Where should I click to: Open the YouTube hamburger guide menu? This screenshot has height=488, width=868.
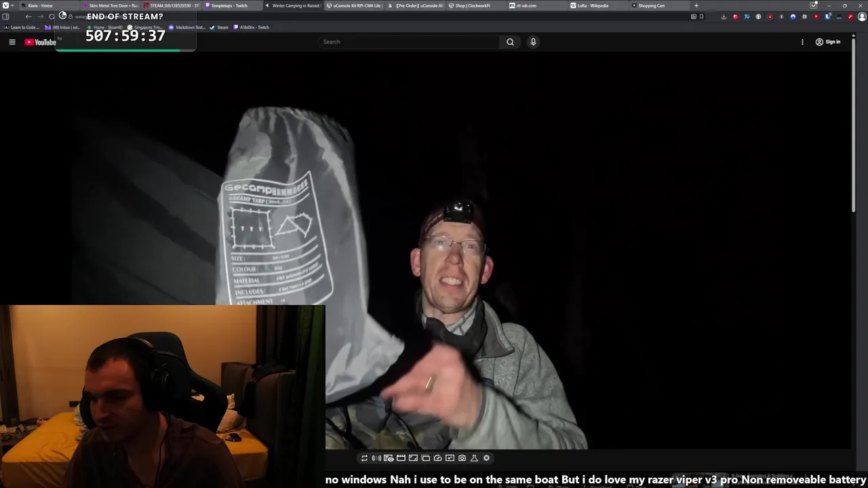tap(12, 42)
